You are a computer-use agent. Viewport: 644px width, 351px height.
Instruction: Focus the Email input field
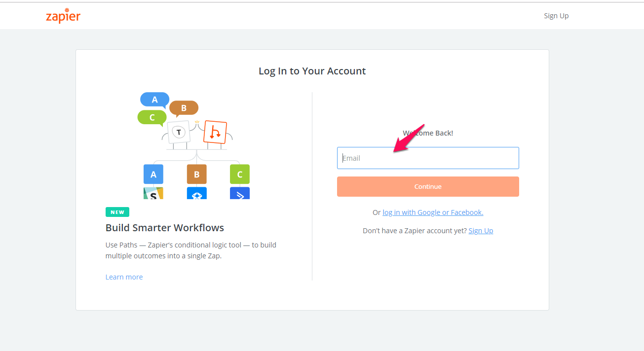click(428, 158)
